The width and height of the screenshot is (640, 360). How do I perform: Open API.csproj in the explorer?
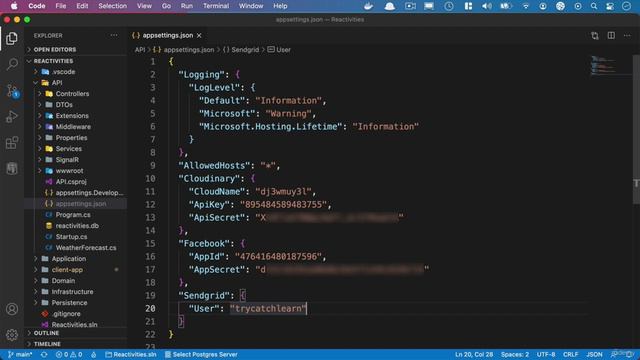(x=71, y=182)
